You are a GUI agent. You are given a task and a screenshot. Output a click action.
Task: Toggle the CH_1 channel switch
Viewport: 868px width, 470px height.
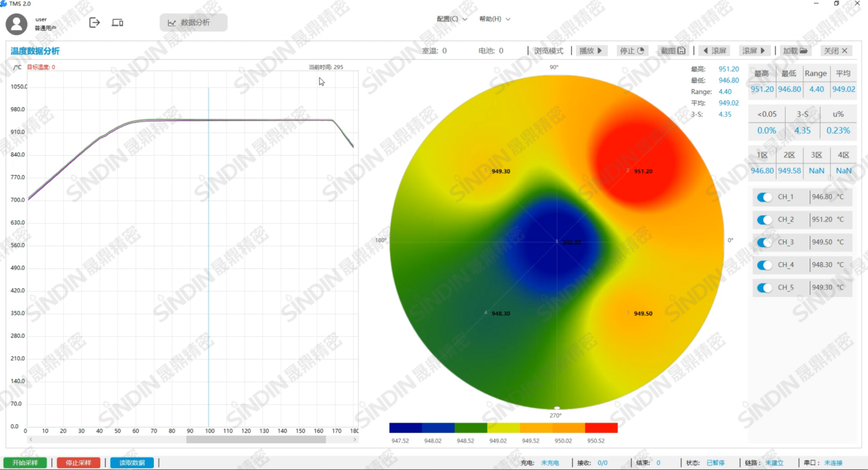pos(764,198)
